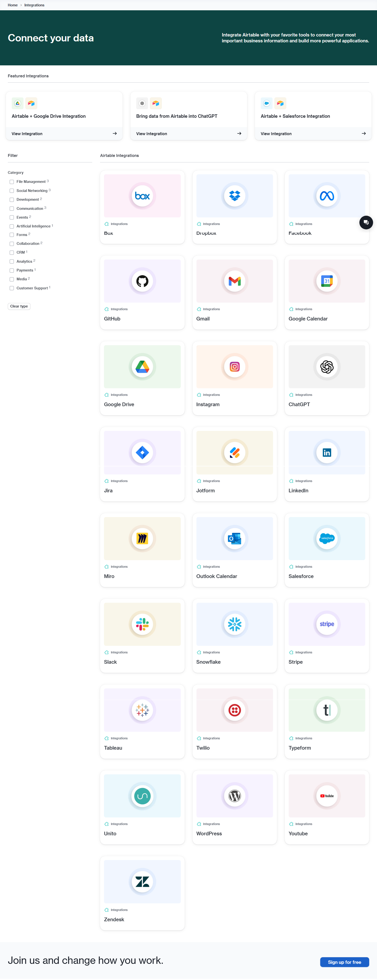The image size is (377, 980).
Task: Open the LinkedIn logo icon
Action: coord(327,453)
